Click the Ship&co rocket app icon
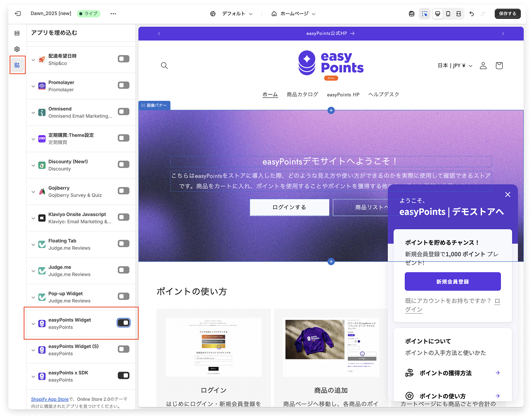The height and width of the screenshot is (419, 532). coord(42,60)
